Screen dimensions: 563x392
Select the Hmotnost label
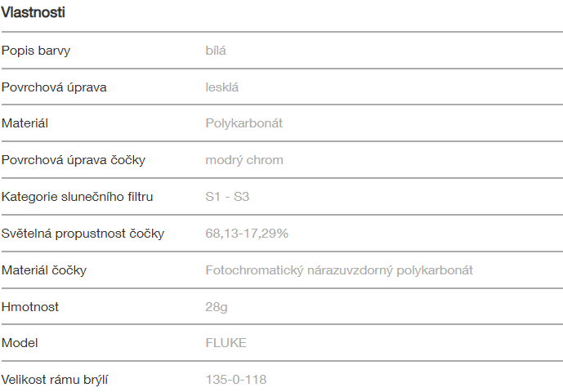pos(30,307)
